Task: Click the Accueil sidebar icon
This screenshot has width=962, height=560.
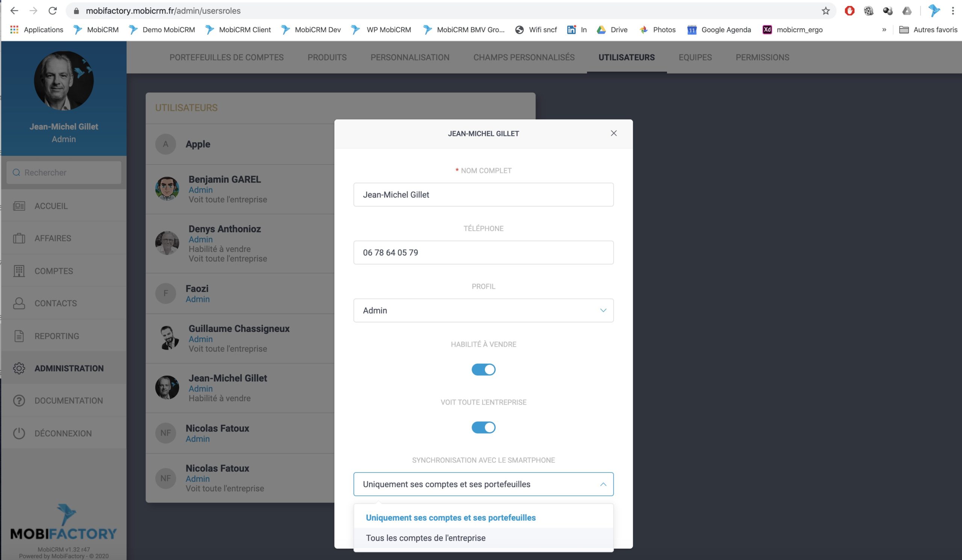Action: pos(19,206)
